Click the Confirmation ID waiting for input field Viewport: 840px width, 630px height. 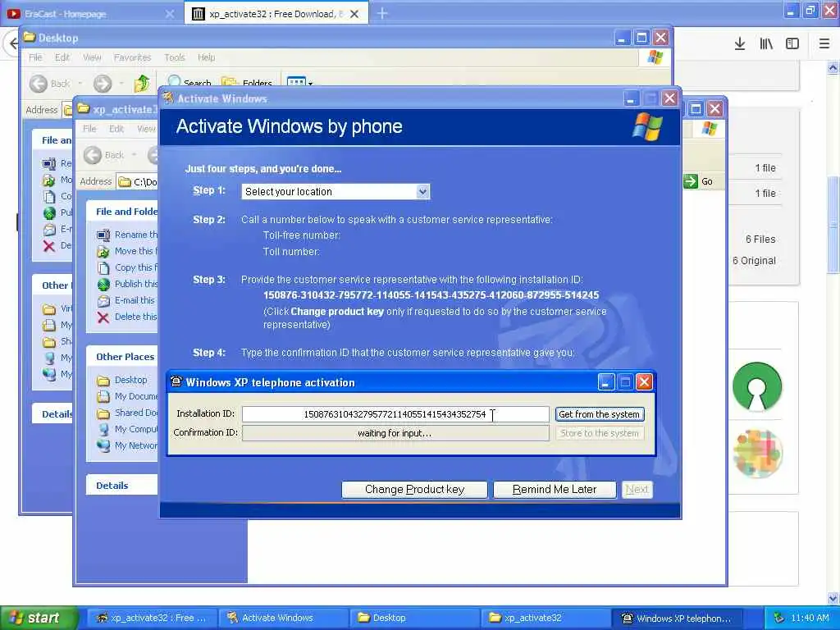[395, 433]
